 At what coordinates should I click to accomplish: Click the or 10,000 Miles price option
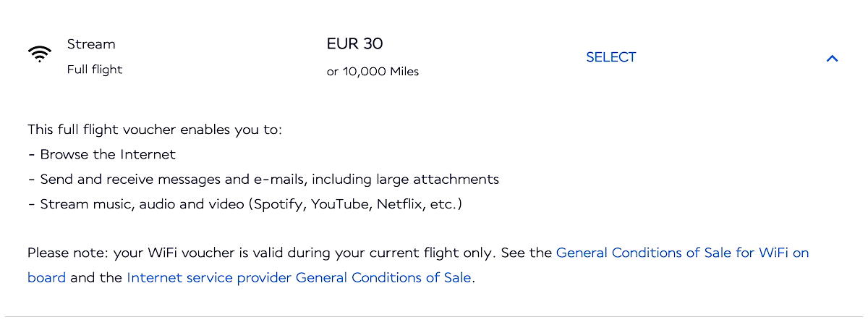[x=373, y=71]
